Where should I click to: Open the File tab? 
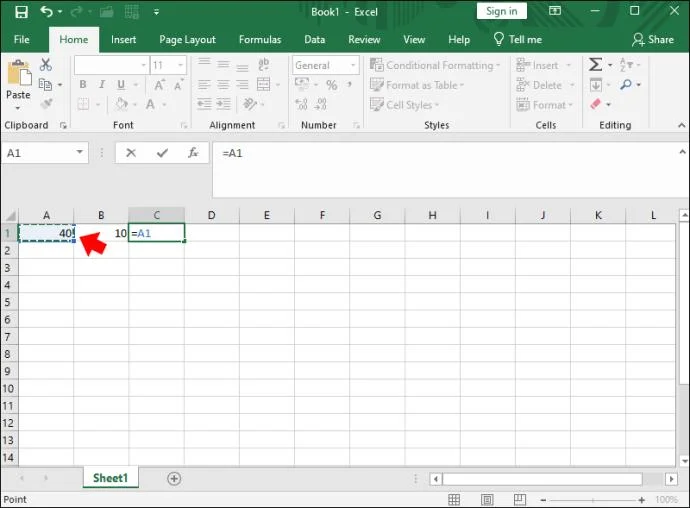coord(22,40)
